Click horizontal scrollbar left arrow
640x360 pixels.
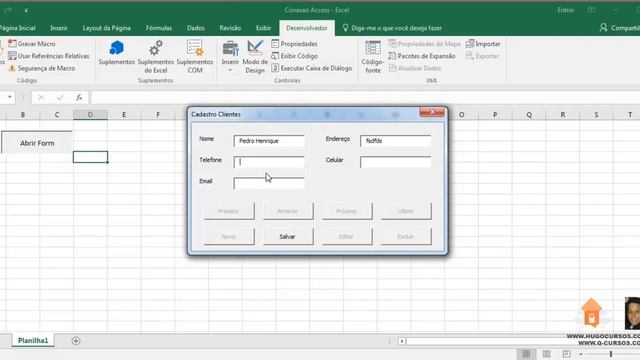[x=402, y=341]
